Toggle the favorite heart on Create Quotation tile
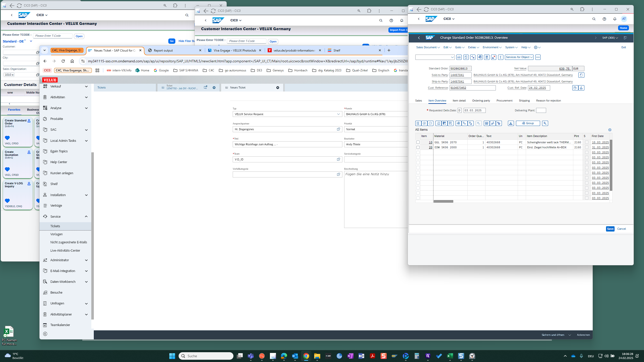This screenshot has height=362, width=644. coord(7,169)
